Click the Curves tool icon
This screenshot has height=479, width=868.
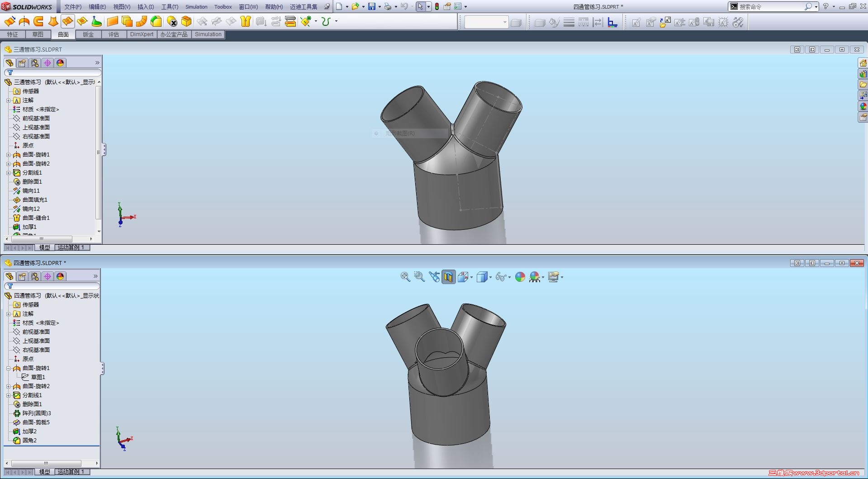(x=326, y=21)
